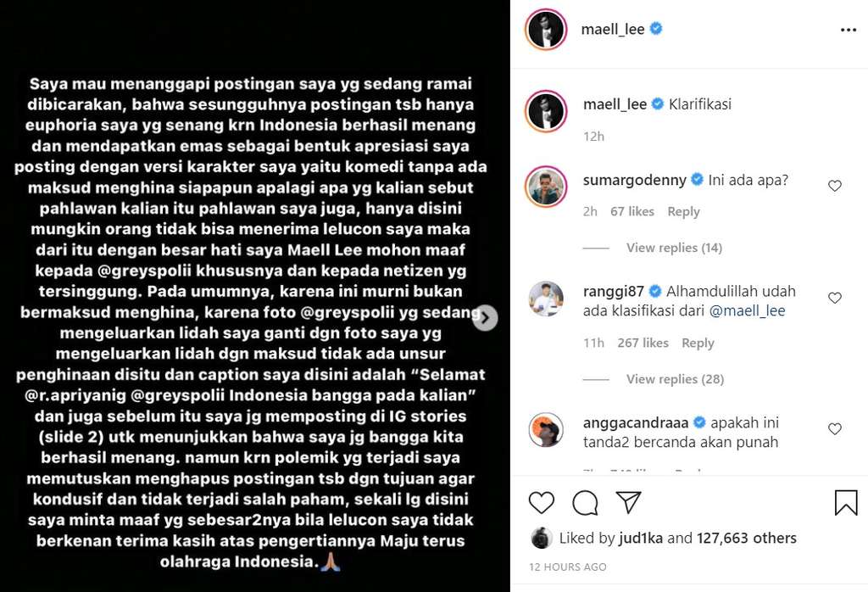Image resolution: width=868 pixels, height=592 pixels.
Task: Share post via paper plane icon
Action: (x=628, y=502)
